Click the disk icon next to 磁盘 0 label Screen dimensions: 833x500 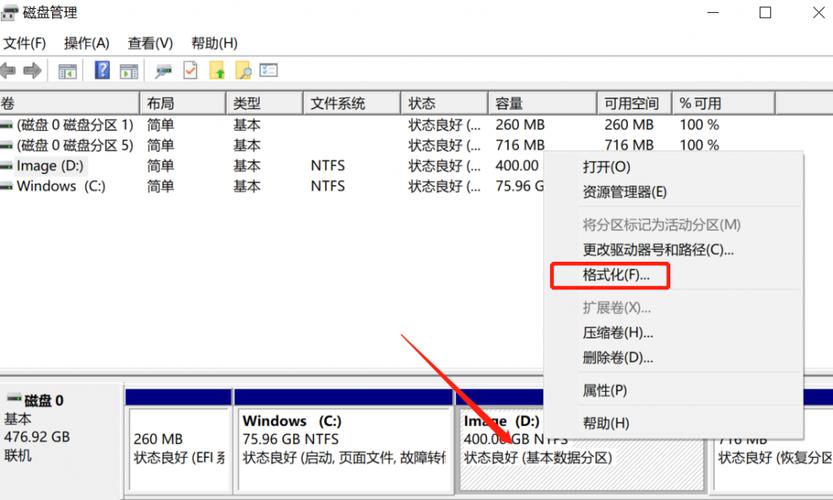[x=13, y=398]
